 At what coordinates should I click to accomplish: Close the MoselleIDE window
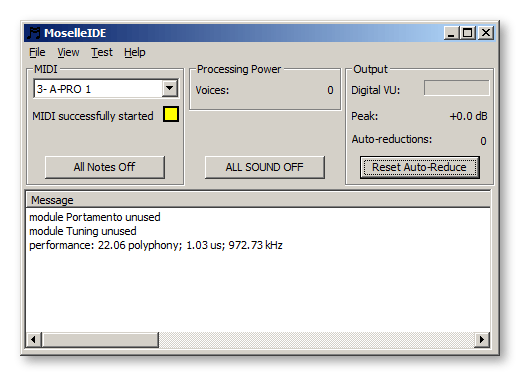(x=486, y=33)
